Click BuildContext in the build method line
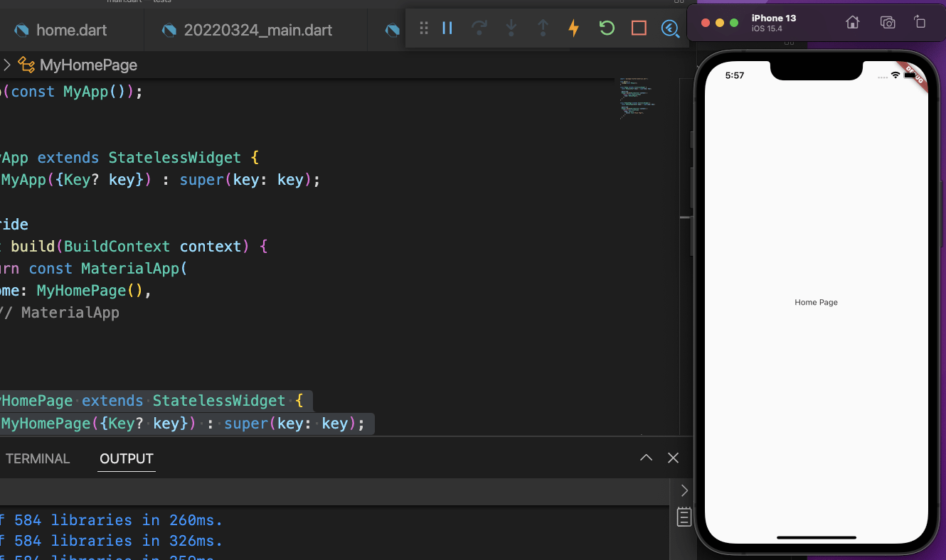 pos(117,246)
